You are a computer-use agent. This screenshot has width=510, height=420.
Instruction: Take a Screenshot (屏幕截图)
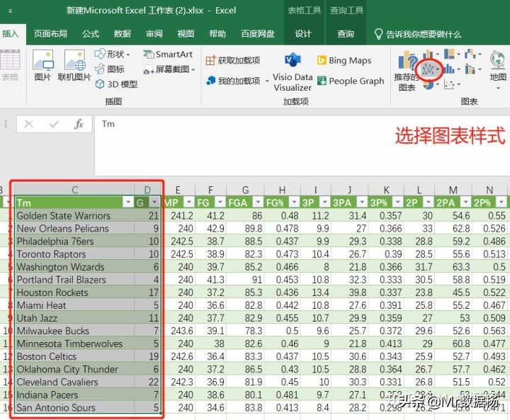[169, 69]
